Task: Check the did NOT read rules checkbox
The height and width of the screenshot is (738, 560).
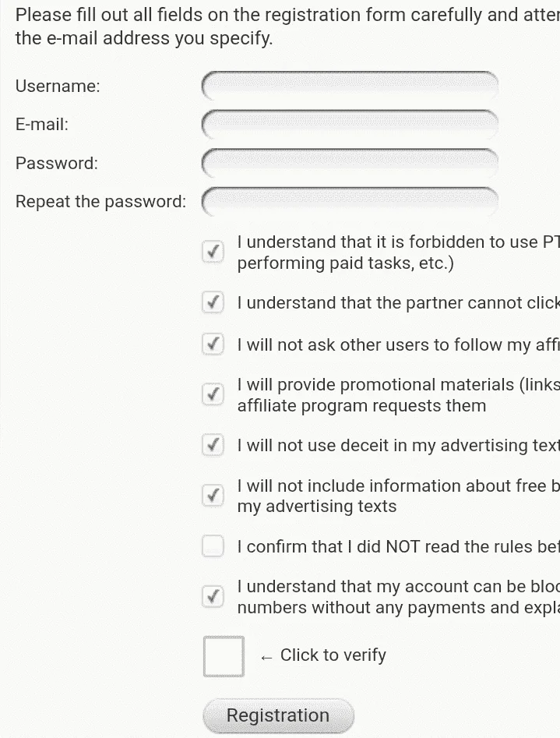Action: 213,546
